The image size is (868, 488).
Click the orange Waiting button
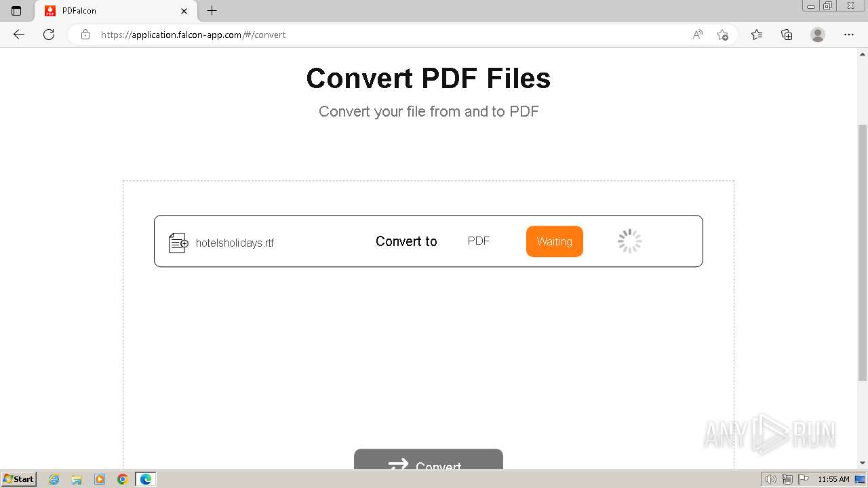coord(555,241)
